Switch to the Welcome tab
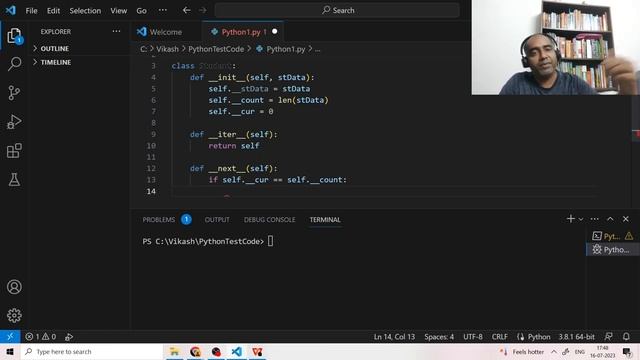 click(166, 32)
